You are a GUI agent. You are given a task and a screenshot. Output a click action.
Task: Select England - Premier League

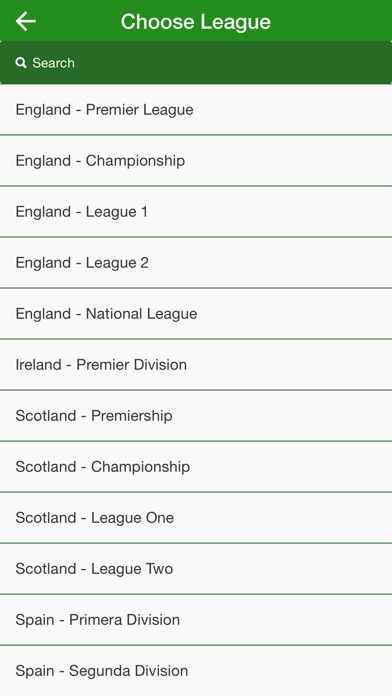tap(196, 110)
